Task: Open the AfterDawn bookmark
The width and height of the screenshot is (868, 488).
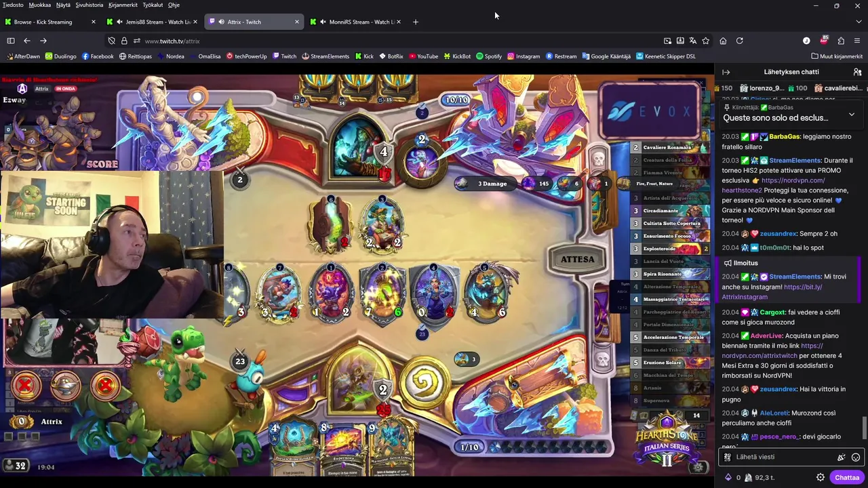Action: (x=23, y=56)
